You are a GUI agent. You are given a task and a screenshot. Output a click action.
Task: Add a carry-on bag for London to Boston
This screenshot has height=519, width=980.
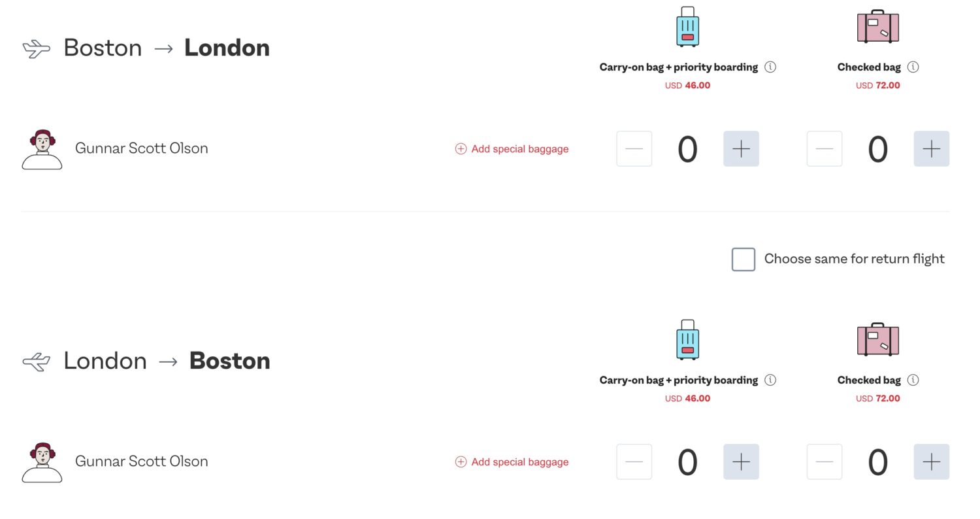741,462
